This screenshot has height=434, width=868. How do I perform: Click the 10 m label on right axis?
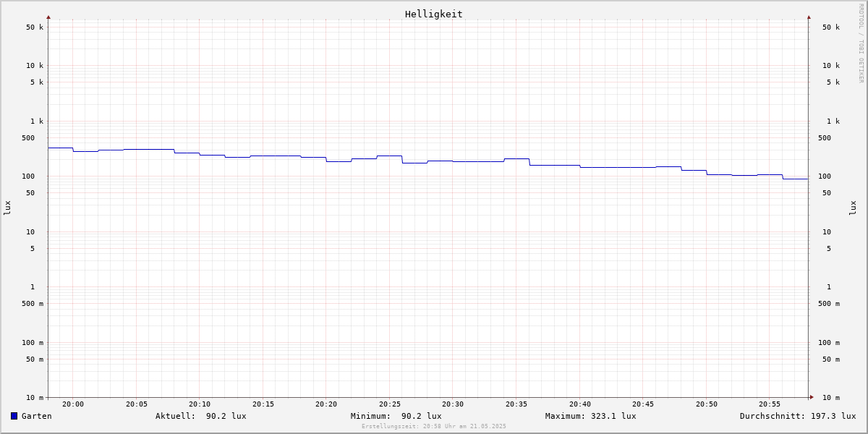point(831,398)
